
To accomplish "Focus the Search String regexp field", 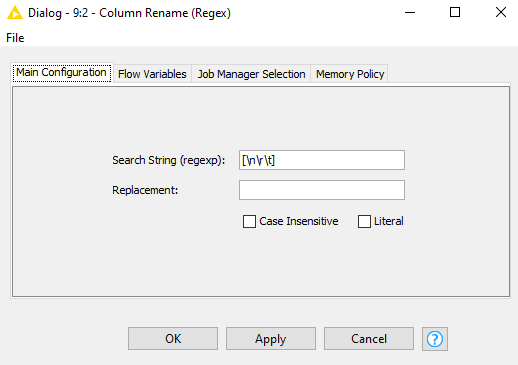I will 322,160.
